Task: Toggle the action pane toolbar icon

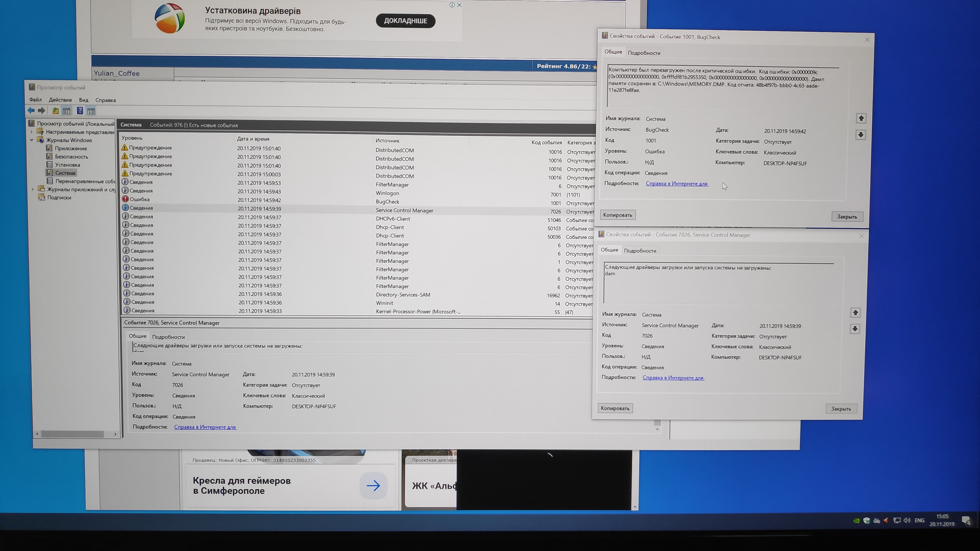Action: click(91, 111)
